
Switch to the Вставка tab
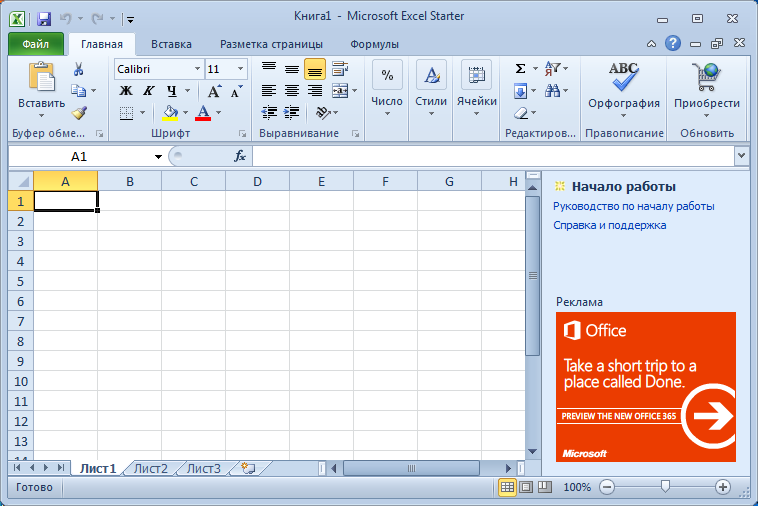point(171,44)
